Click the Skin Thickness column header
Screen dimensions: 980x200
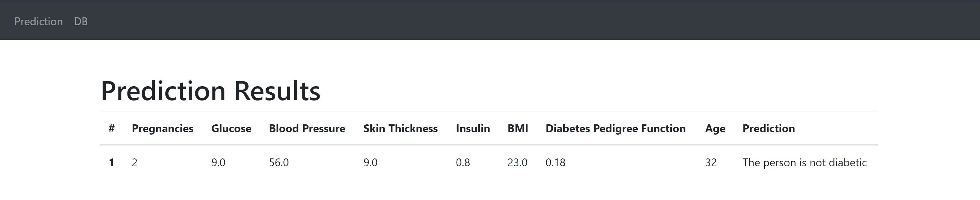tap(400, 128)
